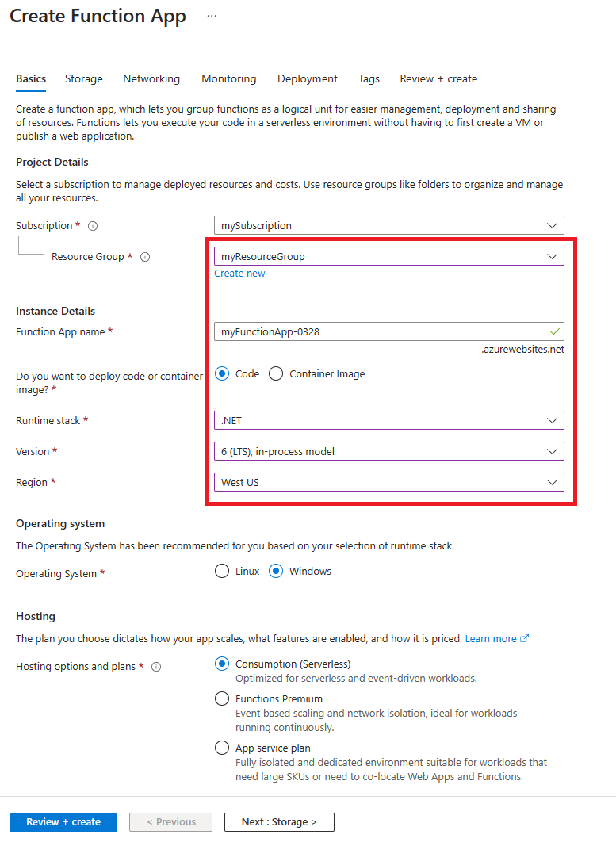Click the Review + create button
616x842 pixels.
63,822
